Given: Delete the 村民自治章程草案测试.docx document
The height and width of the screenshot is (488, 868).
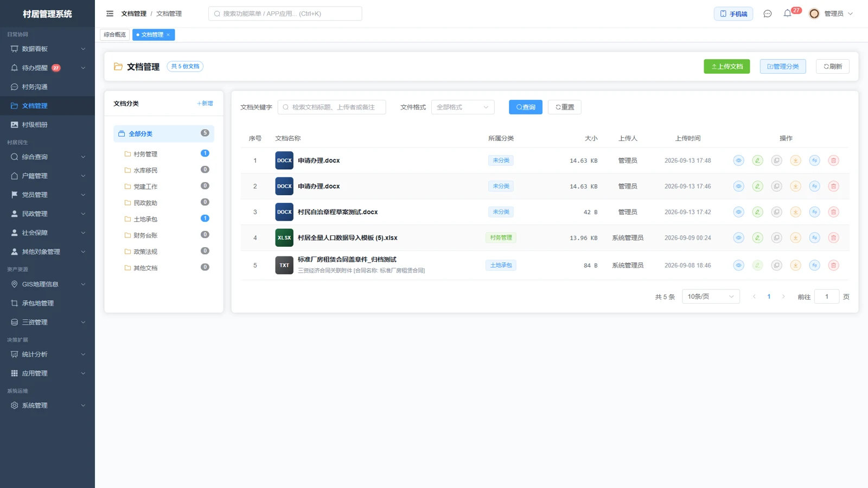Looking at the screenshot, I should 833,212.
